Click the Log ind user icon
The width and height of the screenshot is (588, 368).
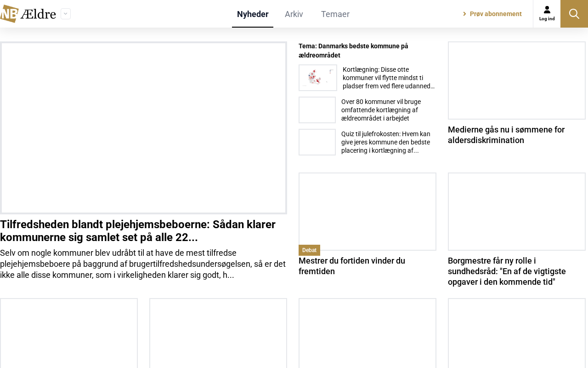(x=547, y=13)
